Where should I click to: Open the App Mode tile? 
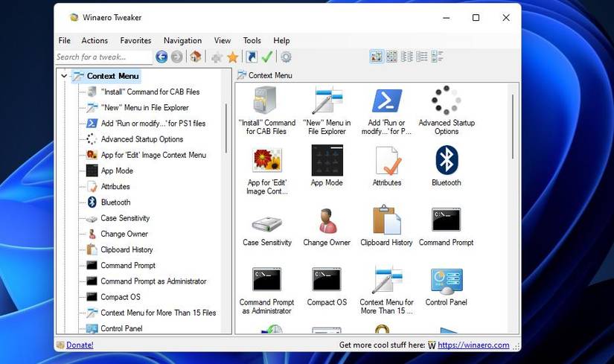[327, 166]
